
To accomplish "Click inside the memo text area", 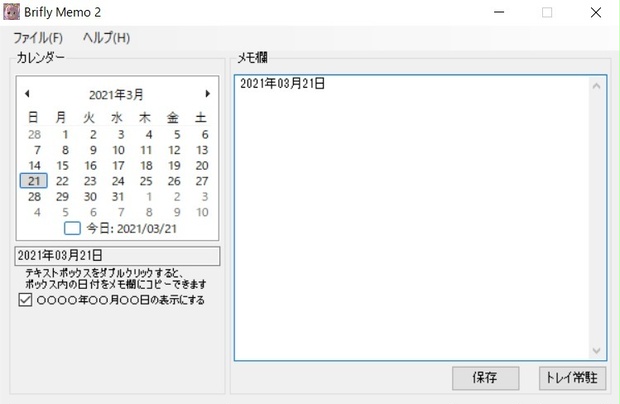I will click(x=411, y=218).
